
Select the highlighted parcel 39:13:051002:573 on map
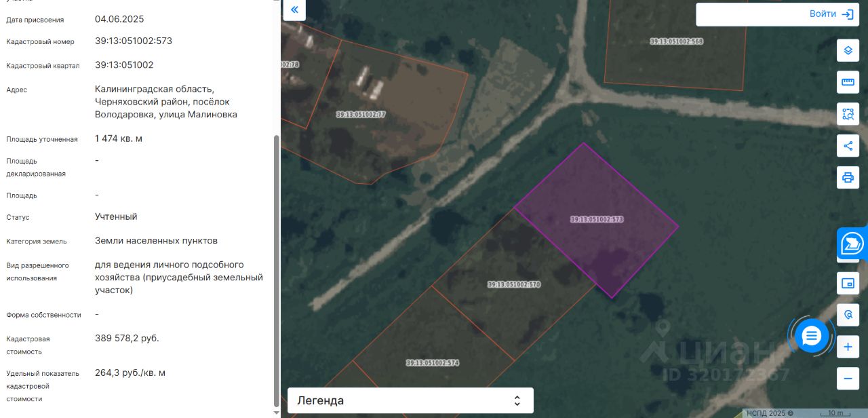point(597,219)
